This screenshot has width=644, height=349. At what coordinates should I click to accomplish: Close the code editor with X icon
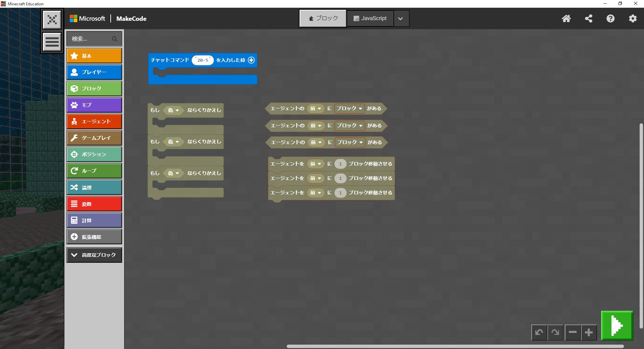pyautogui.click(x=52, y=20)
